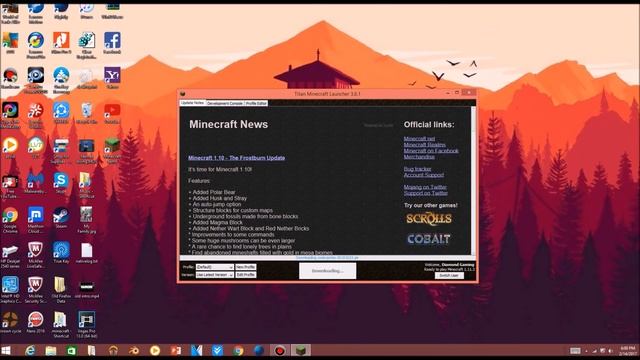The image size is (640, 360).
Task: Open the Minecraft.net official link
Action: tap(419, 139)
